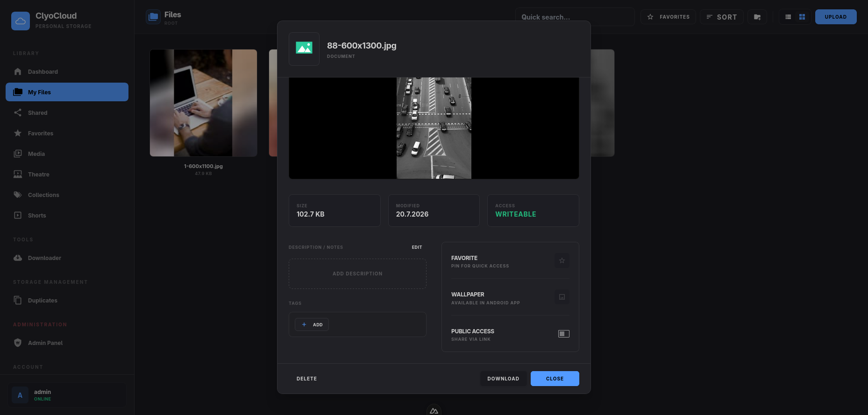The image size is (868, 415).
Task: Click the icon at bottom of the page
Action: pyautogui.click(x=434, y=411)
